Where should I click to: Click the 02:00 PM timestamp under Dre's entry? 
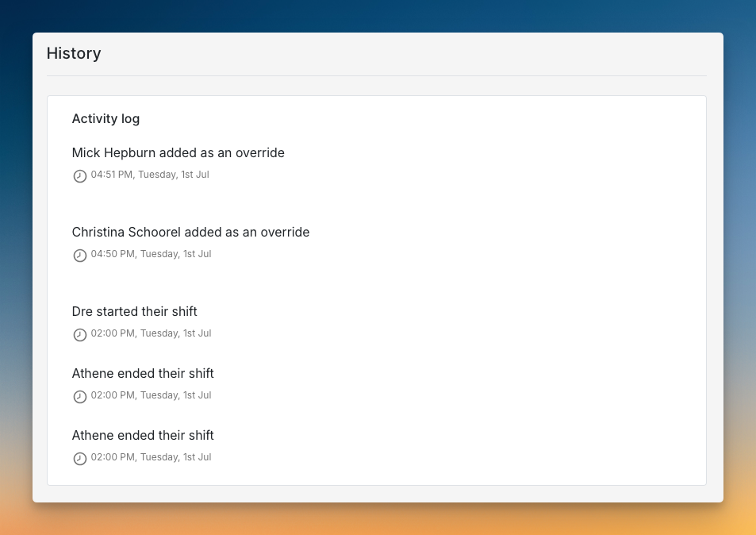pos(149,333)
